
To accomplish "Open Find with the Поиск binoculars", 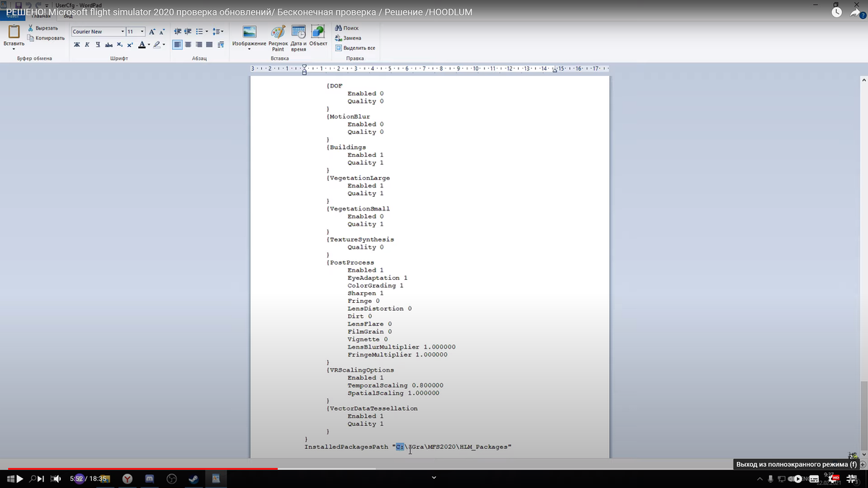I will click(346, 28).
